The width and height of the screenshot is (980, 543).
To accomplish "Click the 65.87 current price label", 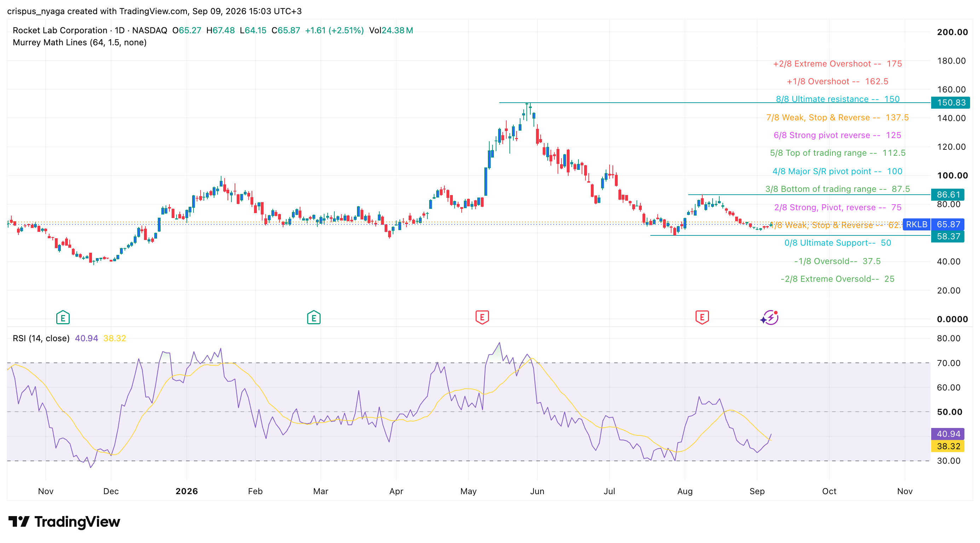I will click(948, 224).
